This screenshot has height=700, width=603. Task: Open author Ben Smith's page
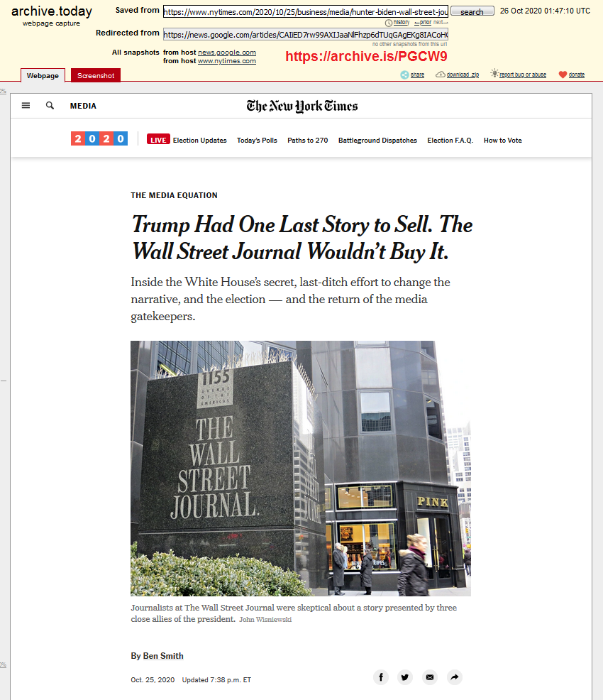pyautogui.click(x=163, y=656)
